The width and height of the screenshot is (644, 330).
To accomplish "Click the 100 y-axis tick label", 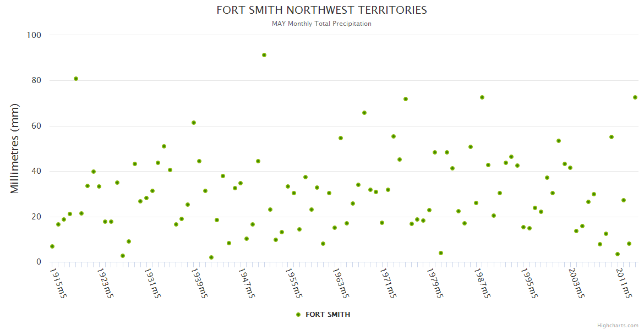I will click(34, 35).
